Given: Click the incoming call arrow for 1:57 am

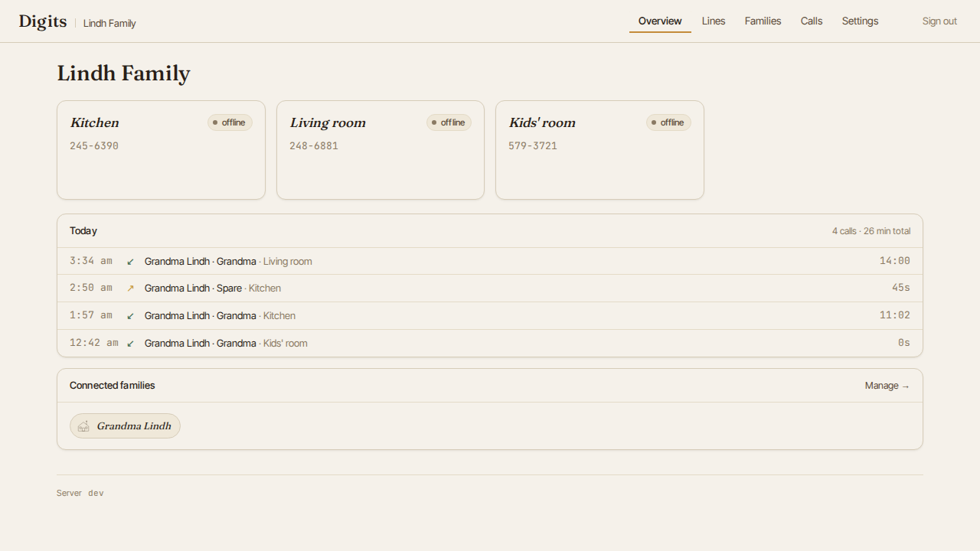Looking at the screenshot, I should (x=130, y=316).
